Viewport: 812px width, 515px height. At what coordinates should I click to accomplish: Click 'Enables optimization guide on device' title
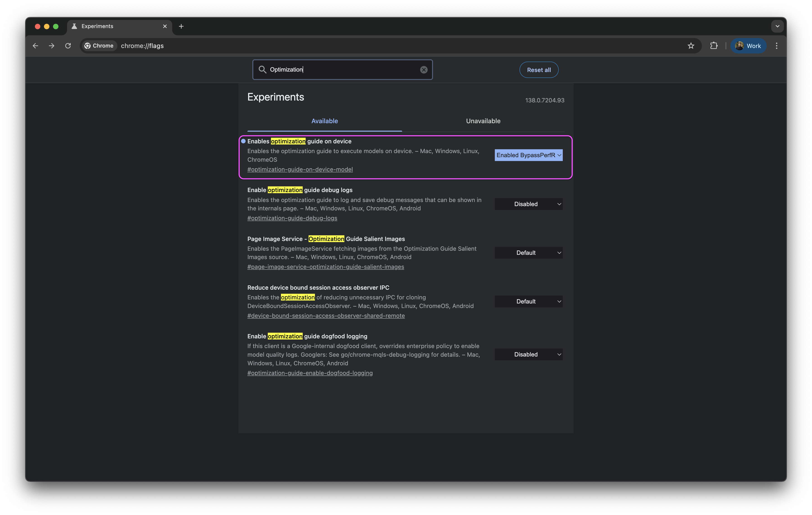[300, 141]
